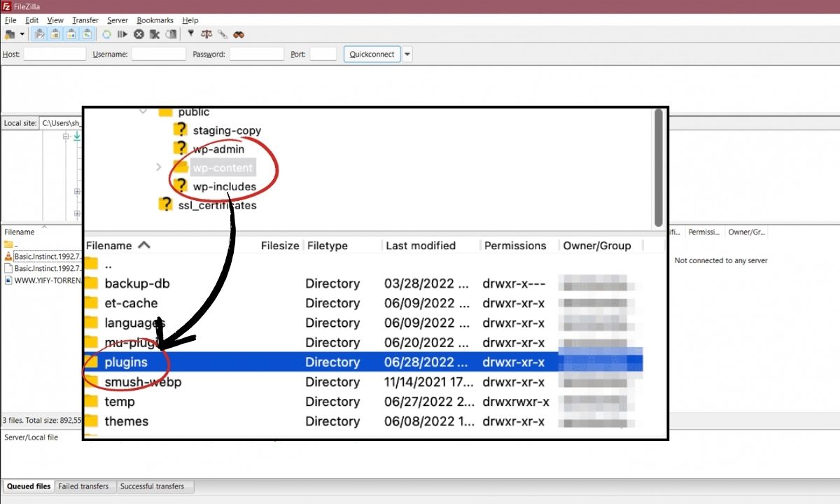Screen dimensions: 840x504
Task: Click inside the Host input field
Action: coord(55,53)
